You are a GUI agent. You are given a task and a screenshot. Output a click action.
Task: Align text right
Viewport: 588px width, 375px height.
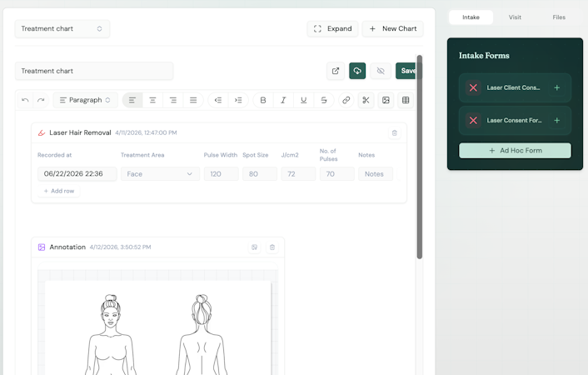pos(173,100)
